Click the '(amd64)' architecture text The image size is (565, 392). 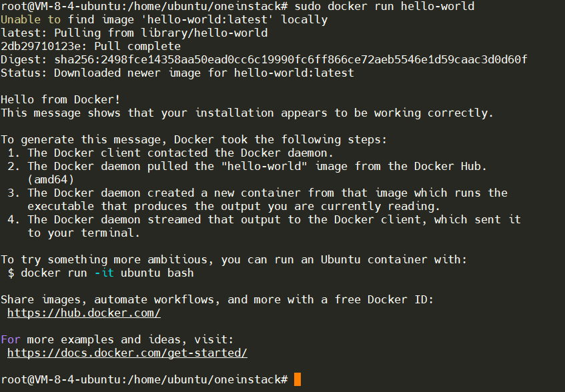[51, 179]
